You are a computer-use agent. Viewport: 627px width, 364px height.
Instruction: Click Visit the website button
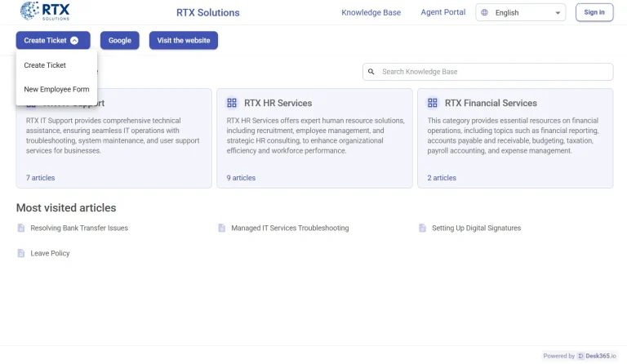(x=184, y=40)
